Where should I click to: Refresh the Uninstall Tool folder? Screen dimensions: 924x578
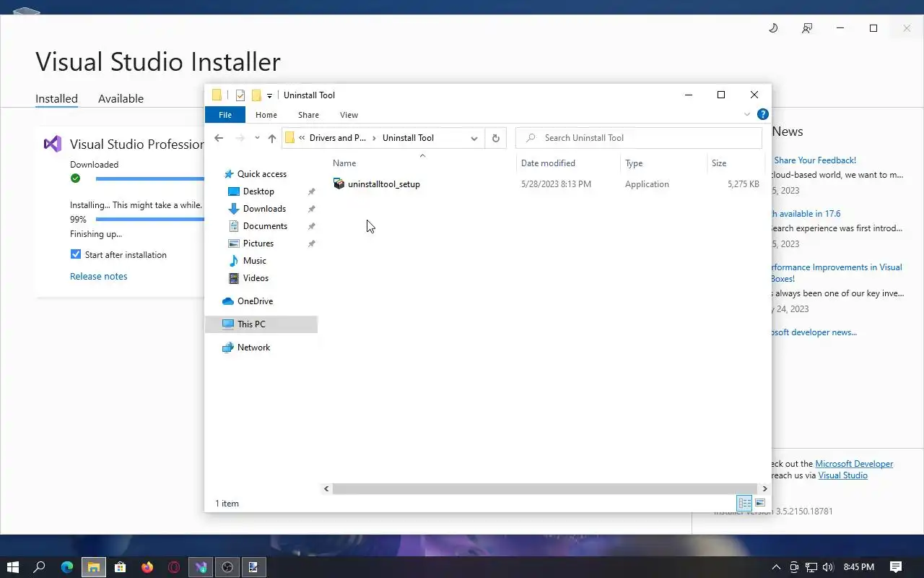495,138
